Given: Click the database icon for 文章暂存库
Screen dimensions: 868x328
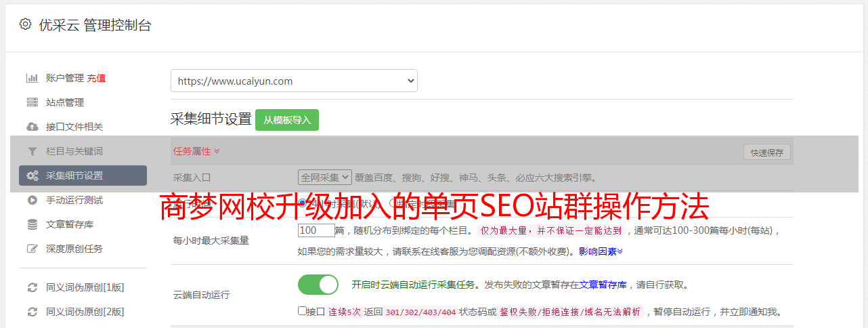Looking at the screenshot, I should (32, 224).
